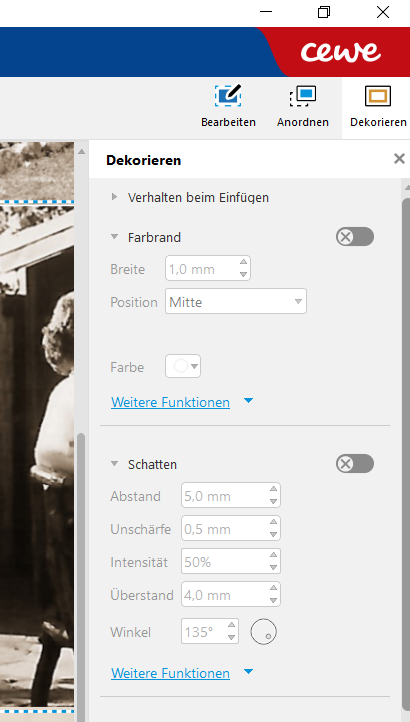410x722 pixels.
Task: Enable the Farbrand toggle
Action: (355, 237)
